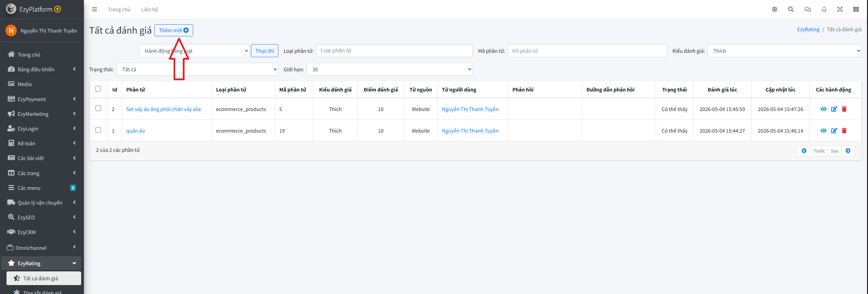Expand the Bảng điều khiển sidebar menu

[x=41, y=69]
